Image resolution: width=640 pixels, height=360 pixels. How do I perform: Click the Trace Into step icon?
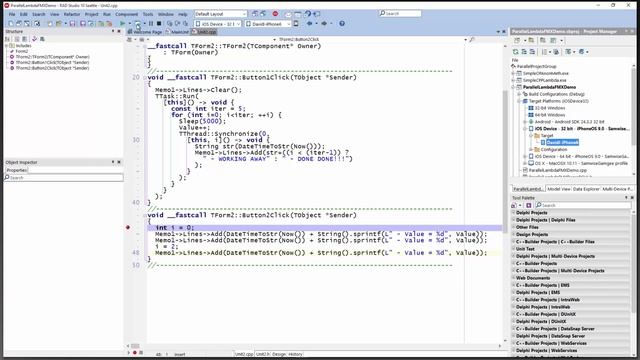169,24
